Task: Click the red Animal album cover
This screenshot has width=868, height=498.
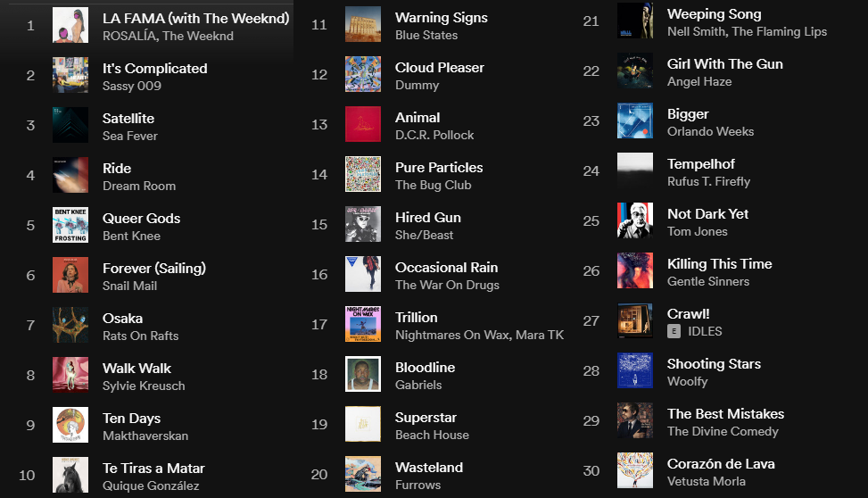Action: tap(363, 124)
